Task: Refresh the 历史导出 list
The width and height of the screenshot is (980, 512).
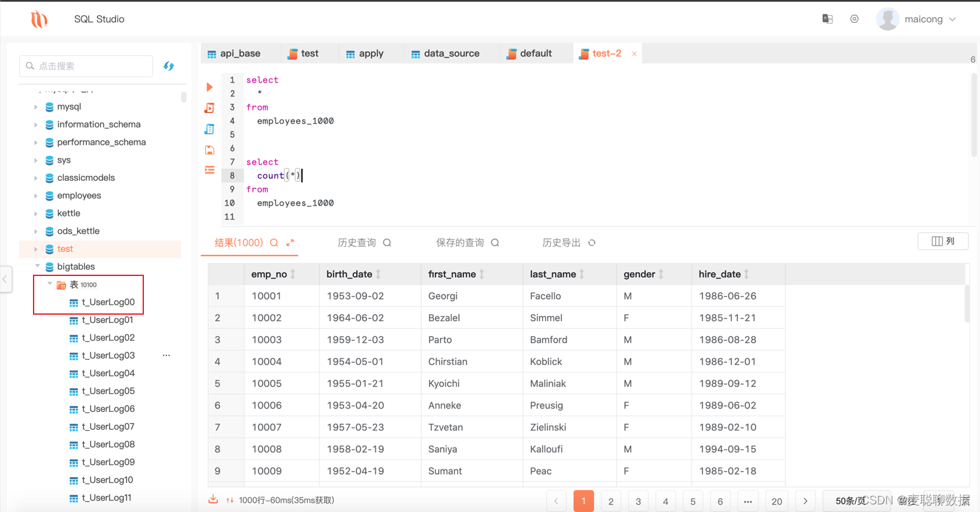Action: pyautogui.click(x=592, y=243)
